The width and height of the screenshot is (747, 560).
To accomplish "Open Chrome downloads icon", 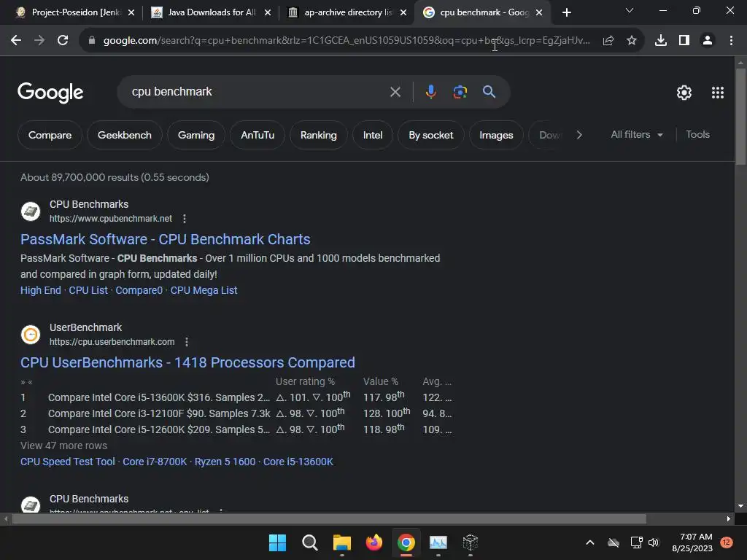I will coord(661,41).
